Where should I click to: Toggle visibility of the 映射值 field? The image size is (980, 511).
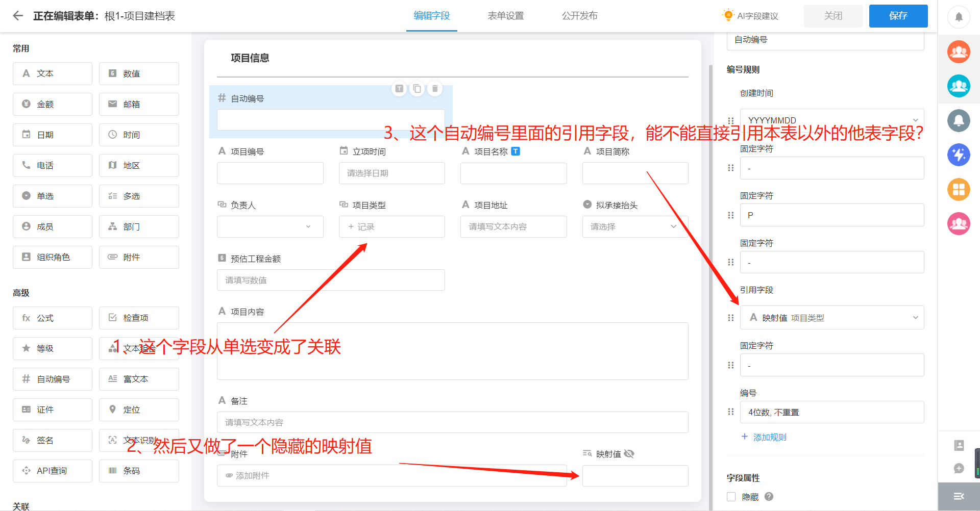[630, 453]
